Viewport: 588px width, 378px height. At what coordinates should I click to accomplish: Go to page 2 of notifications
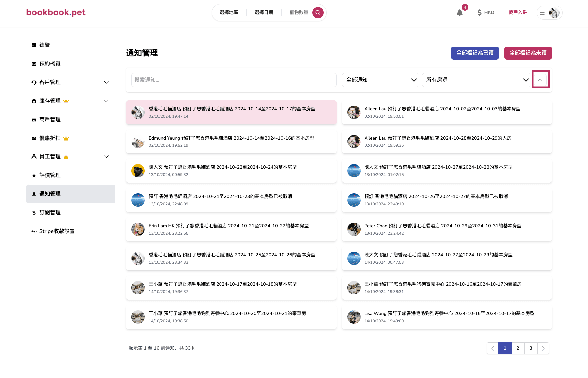coord(518,348)
